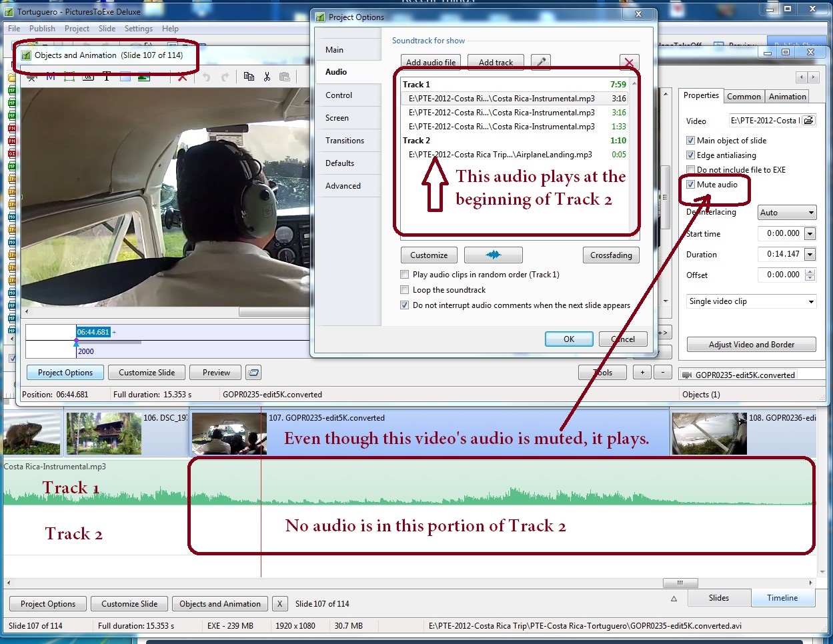Screen dimensions: 833x644
Task: Select the Text object tool
Action: (107, 77)
